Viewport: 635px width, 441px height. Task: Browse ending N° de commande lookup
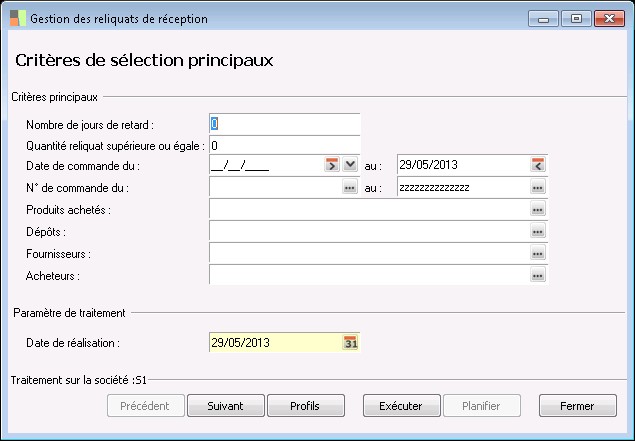(x=537, y=187)
